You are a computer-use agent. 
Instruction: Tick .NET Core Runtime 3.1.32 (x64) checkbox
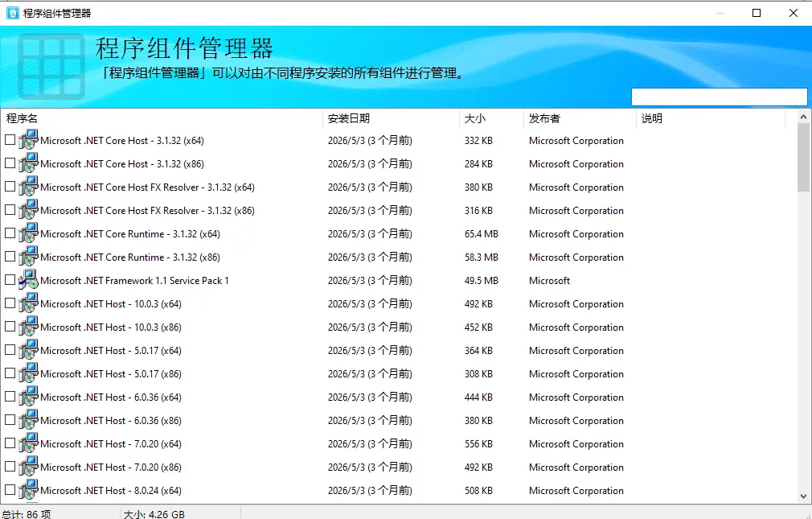(x=10, y=233)
